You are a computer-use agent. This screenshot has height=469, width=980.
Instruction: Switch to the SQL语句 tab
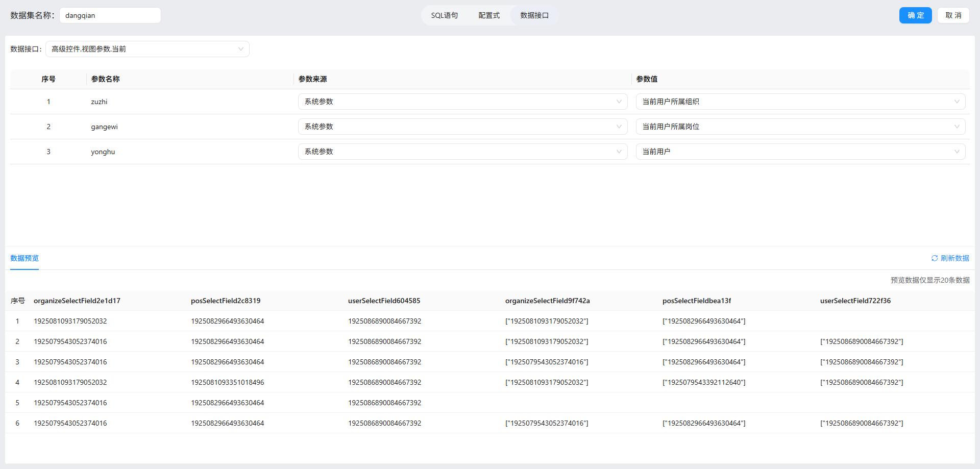point(444,15)
